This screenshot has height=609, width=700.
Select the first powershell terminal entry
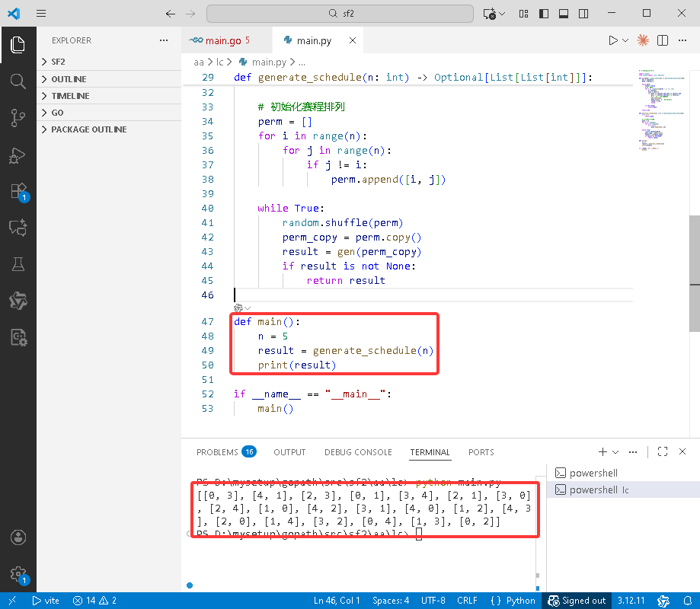(623, 473)
